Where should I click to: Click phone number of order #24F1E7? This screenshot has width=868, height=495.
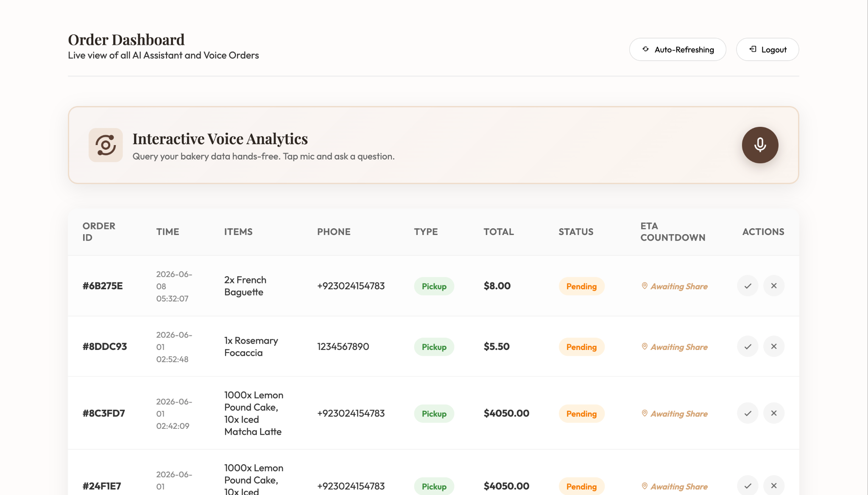(x=351, y=486)
